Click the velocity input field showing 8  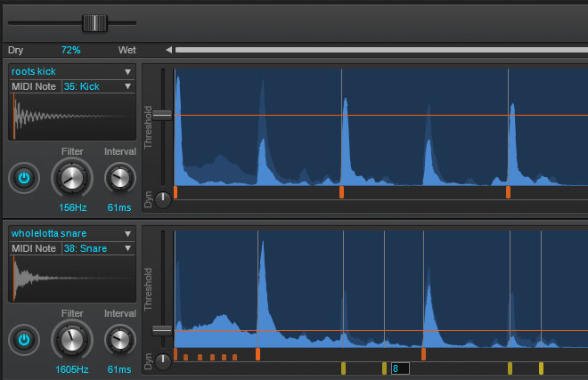pyautogui.click(x=400, y=368)
